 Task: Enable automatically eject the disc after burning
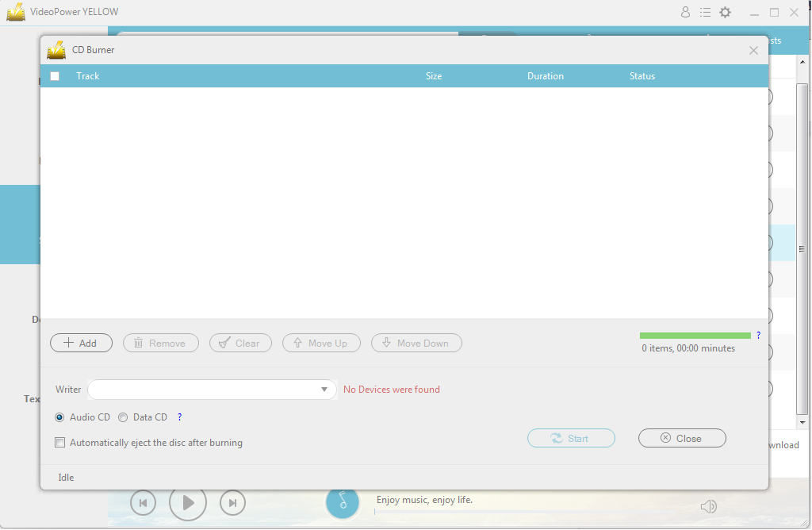59,443
